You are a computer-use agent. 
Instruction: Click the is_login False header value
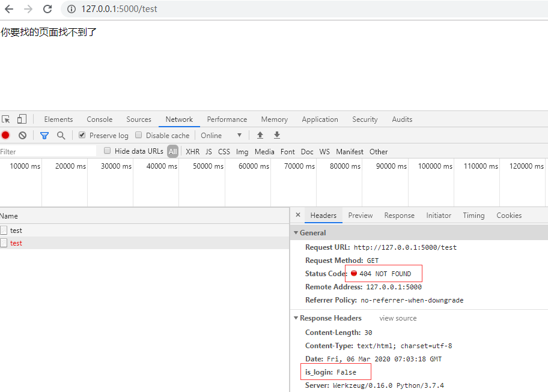[346, 372]
